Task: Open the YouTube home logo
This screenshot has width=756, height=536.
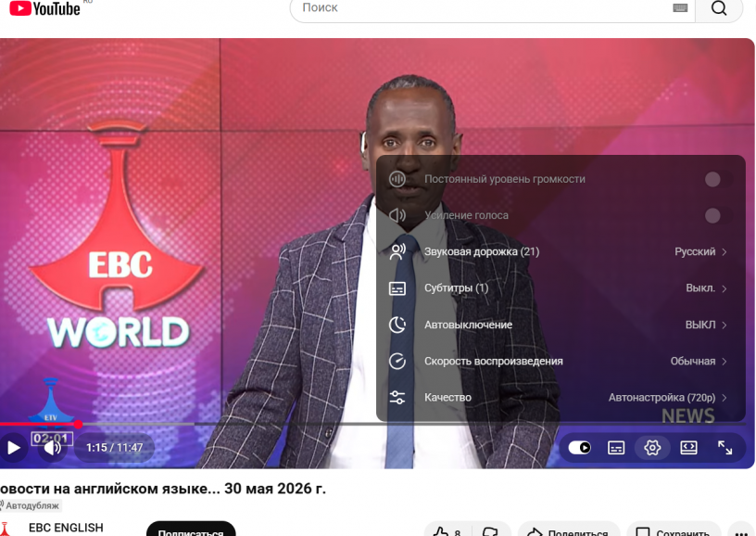Action: point(44,8)
